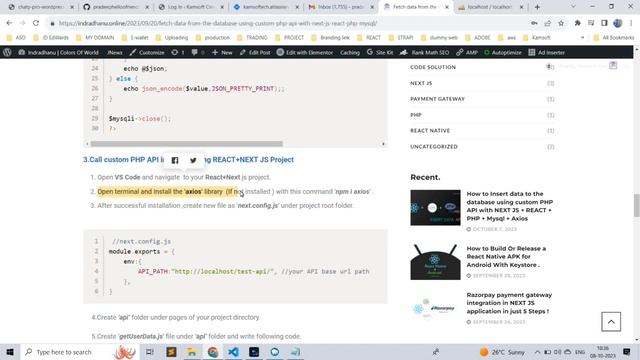Open the PAYMENT GATEWAY category
This screenshot has height=360, width=640.
coord(438,99)
